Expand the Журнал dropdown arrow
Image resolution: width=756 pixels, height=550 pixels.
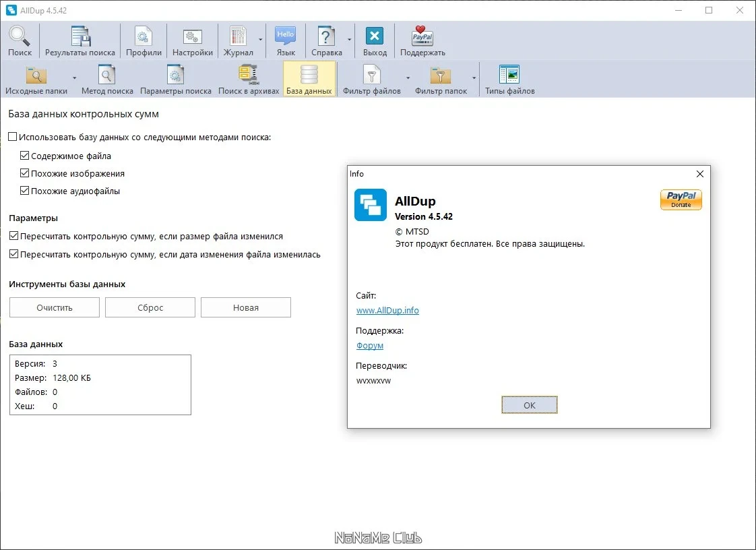point(260,40)
